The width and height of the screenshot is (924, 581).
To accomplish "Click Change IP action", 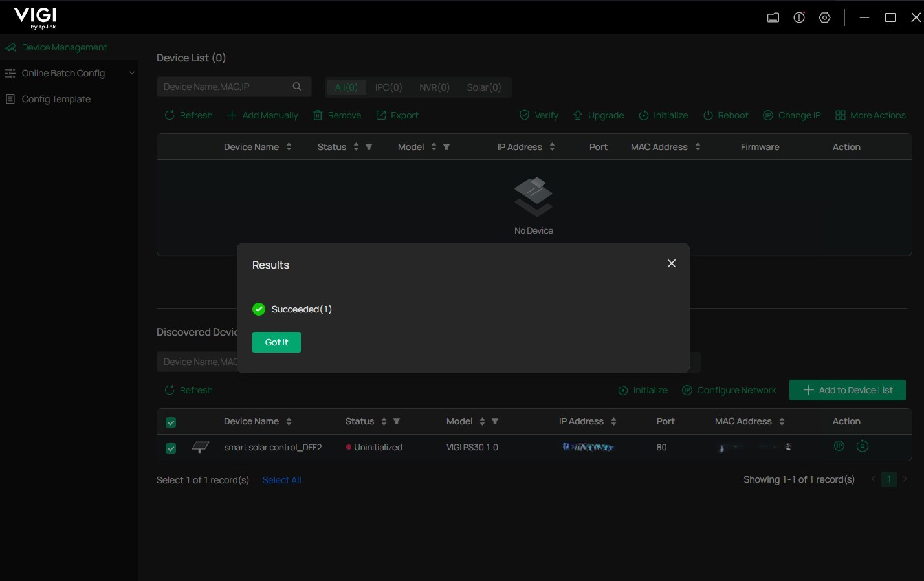I will [792, 115].
